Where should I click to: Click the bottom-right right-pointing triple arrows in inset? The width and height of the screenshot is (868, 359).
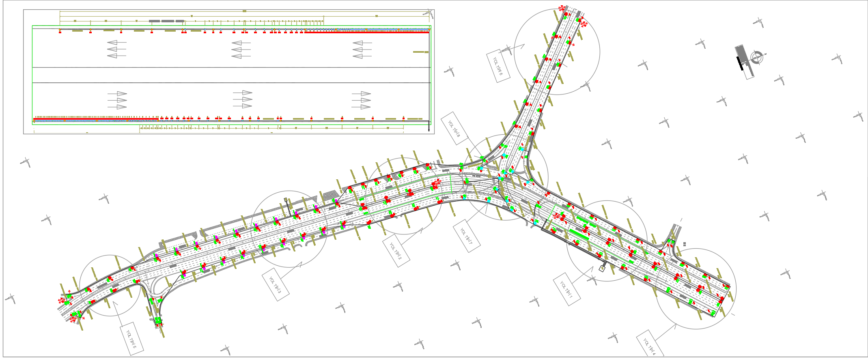click(361, 100)
